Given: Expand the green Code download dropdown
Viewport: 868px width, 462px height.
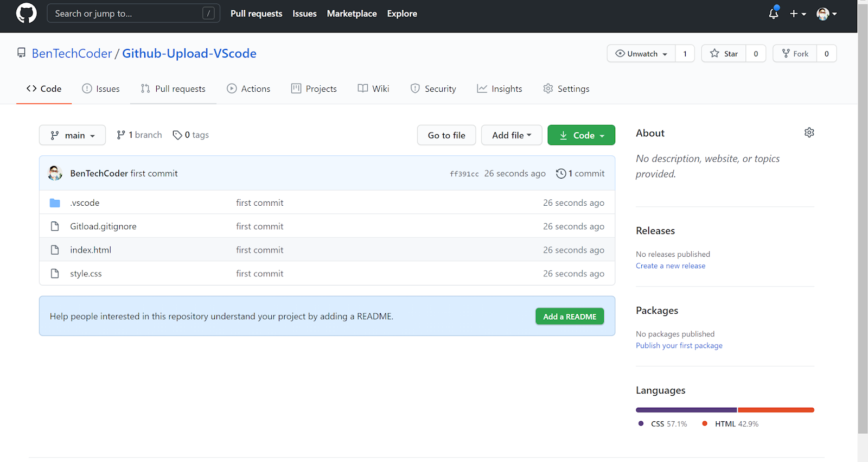Looking at the screenshot, I should 581,135.
